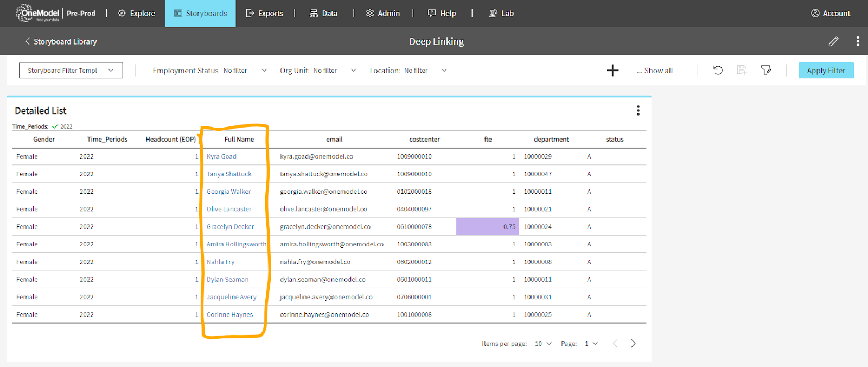
Task: Open the Location filter dropdown
Action: pyautogui.click(x=444, y=71)
